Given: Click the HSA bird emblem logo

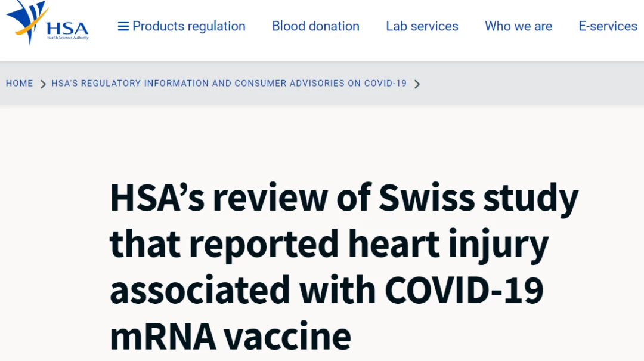Looking at the screenshot, I should coord(27,21).
